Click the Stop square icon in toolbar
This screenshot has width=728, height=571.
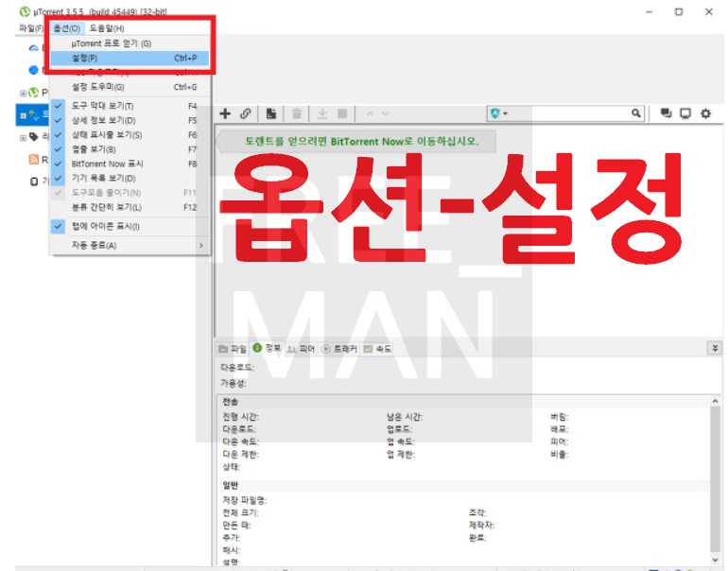click(342, 113)
